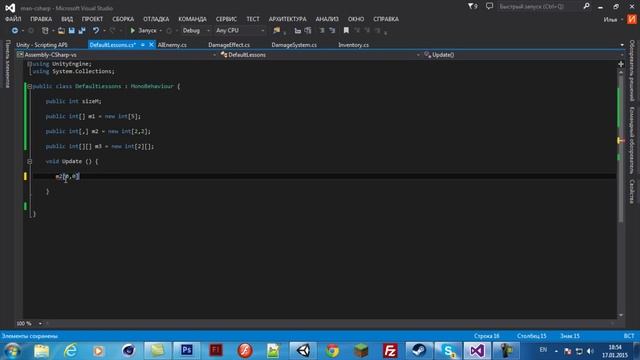Screen dimensions: 640x360
Task: Switch to the DamageSystem.cs tab
Action: point(294,45)
